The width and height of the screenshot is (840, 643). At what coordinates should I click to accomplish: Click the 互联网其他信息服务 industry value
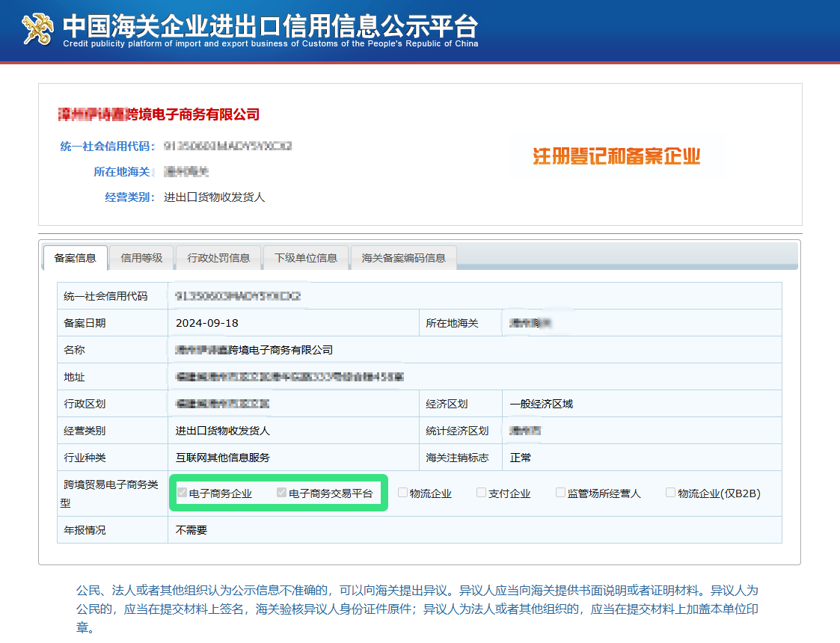pos(223,458)
